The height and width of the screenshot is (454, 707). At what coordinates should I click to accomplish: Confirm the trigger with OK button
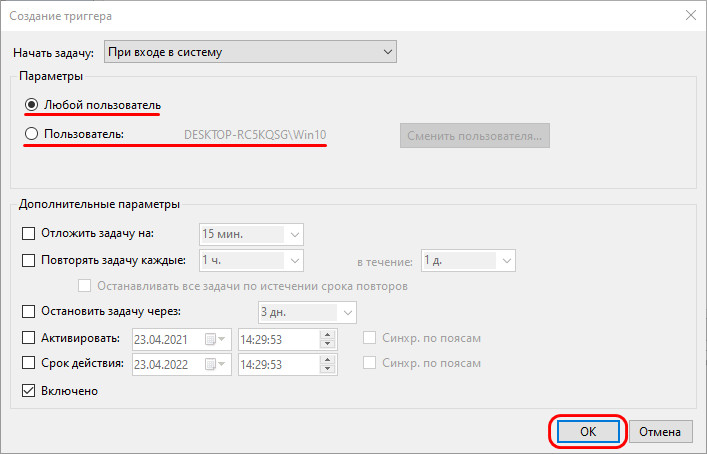click(x=588, y=431)
